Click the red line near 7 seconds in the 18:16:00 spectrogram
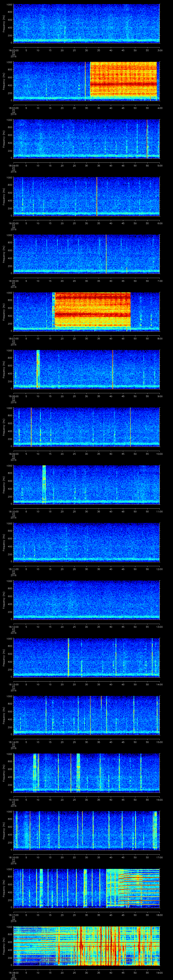 [x=30, y=830]
